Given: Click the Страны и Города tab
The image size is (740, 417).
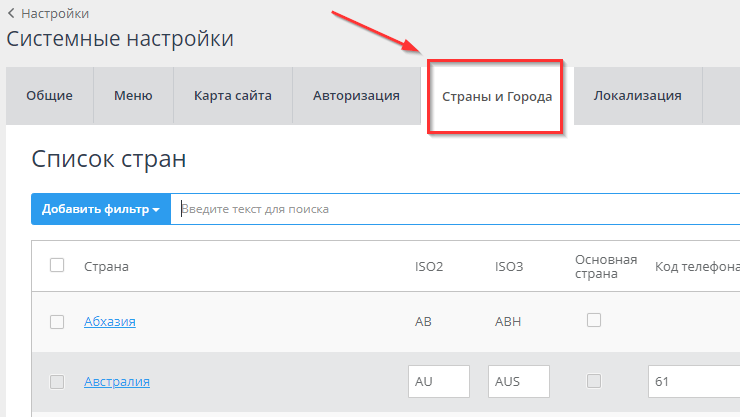Looking at the screenshot, I should [496, 97].
